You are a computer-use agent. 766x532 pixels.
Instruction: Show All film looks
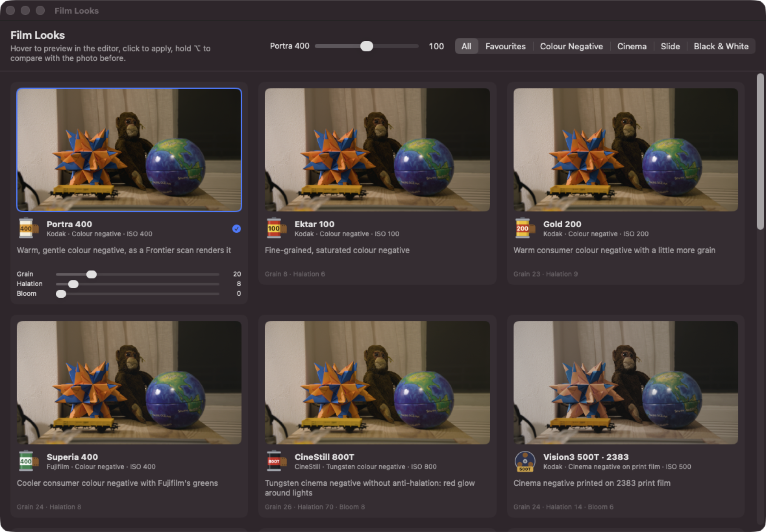point(466,46)
